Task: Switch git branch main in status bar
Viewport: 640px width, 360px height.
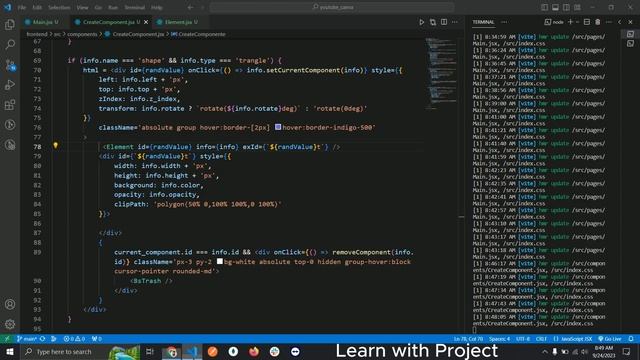Action: click(x=27, y=339)
